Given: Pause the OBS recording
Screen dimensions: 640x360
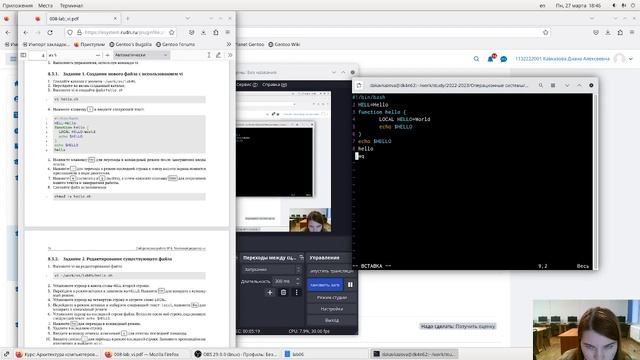Looking at the screenshot, I should 350,284.
